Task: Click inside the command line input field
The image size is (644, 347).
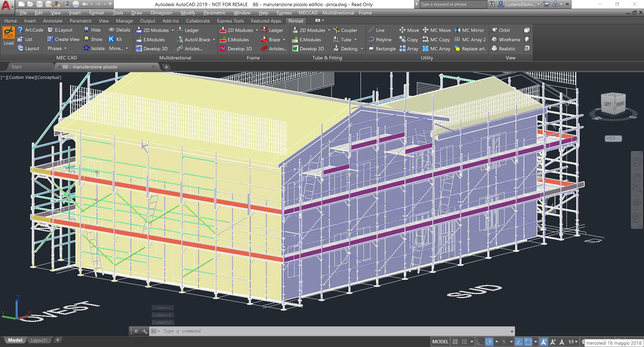Action: pyautogui.click(x=268, y=331)
